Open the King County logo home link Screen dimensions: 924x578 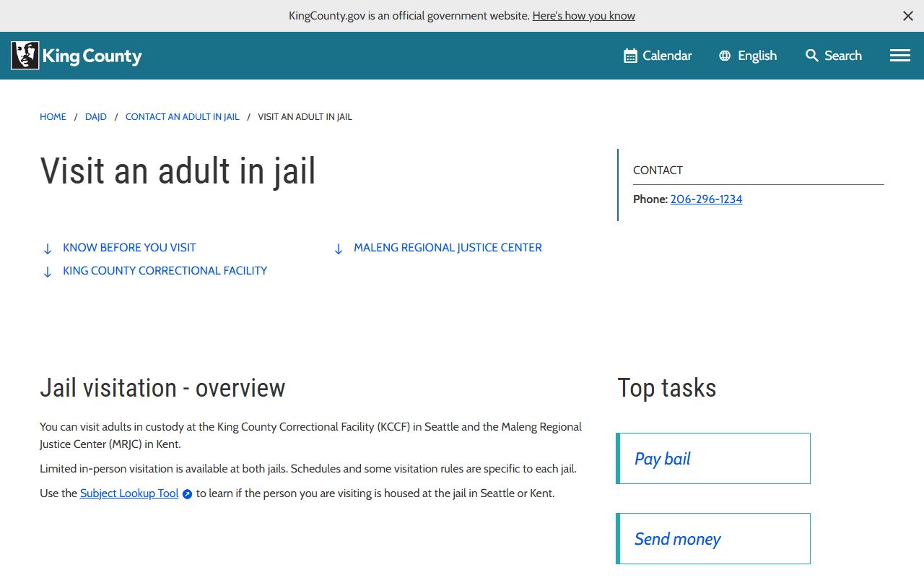77,56
